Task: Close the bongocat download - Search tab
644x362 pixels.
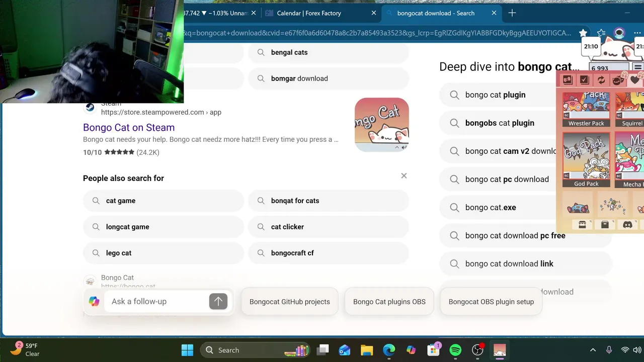Action: point(494,13)
